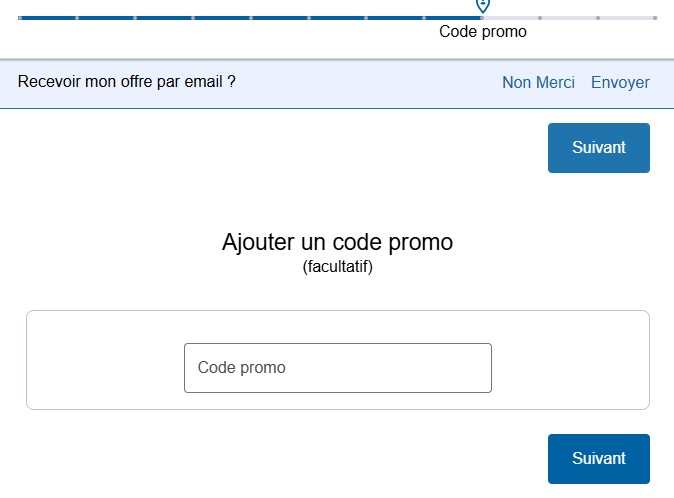The image size is (674, 498).
Task: Focus the Code promo input field
Action: tap(338, 368)
